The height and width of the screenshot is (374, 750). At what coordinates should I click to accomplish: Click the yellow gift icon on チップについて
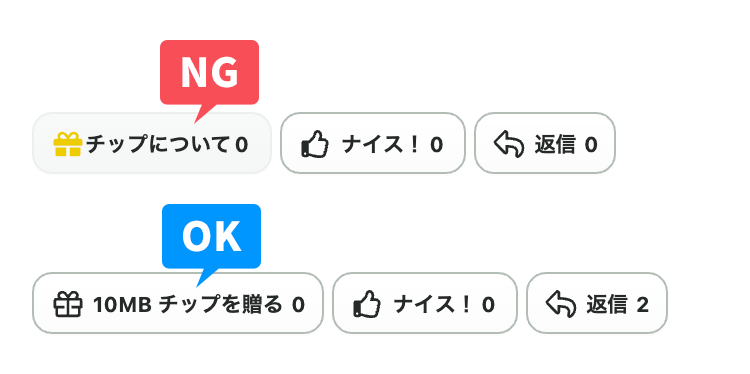pos(67,144)
